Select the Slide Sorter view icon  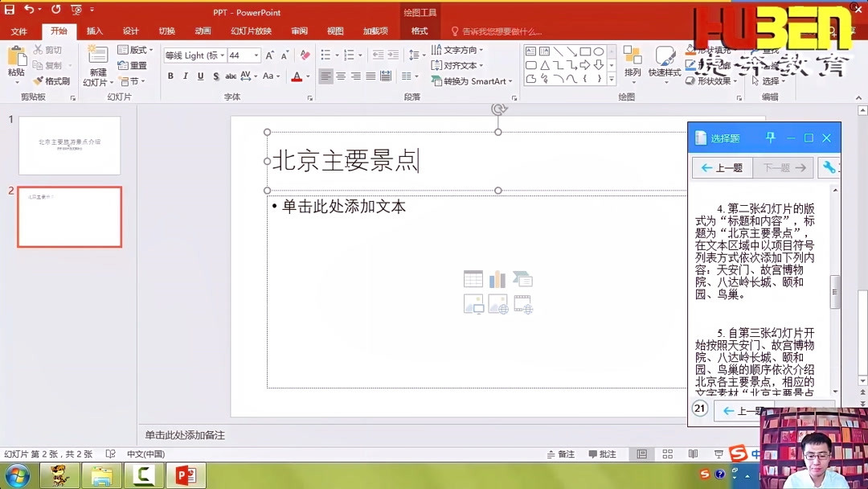667,454
